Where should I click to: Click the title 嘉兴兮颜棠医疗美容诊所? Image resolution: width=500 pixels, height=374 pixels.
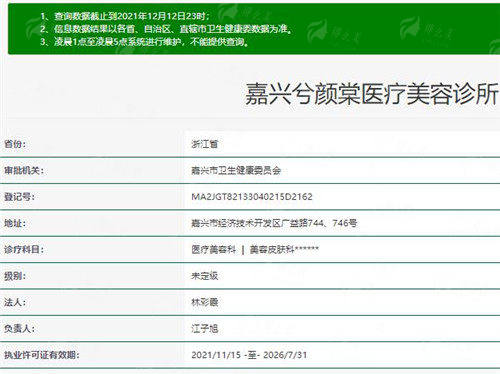pos(372,94)
